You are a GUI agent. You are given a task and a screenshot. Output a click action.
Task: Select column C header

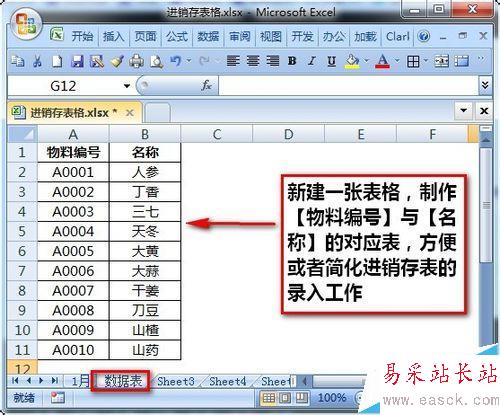(217, 134)
